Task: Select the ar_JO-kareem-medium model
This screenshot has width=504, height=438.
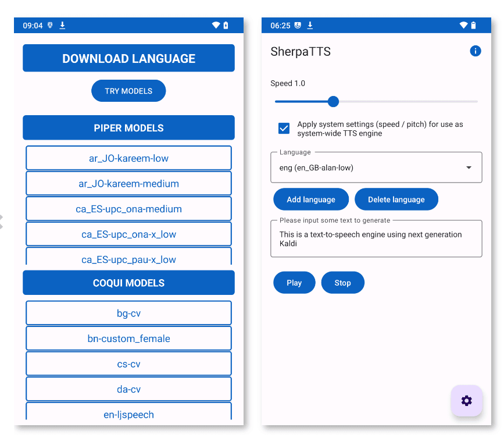Action: tap(128, 183)
